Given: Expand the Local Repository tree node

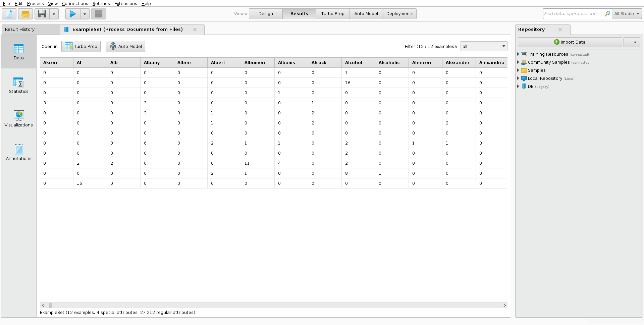Looking at the screenshot, I should pyautogui.click(x=518, y=78).
